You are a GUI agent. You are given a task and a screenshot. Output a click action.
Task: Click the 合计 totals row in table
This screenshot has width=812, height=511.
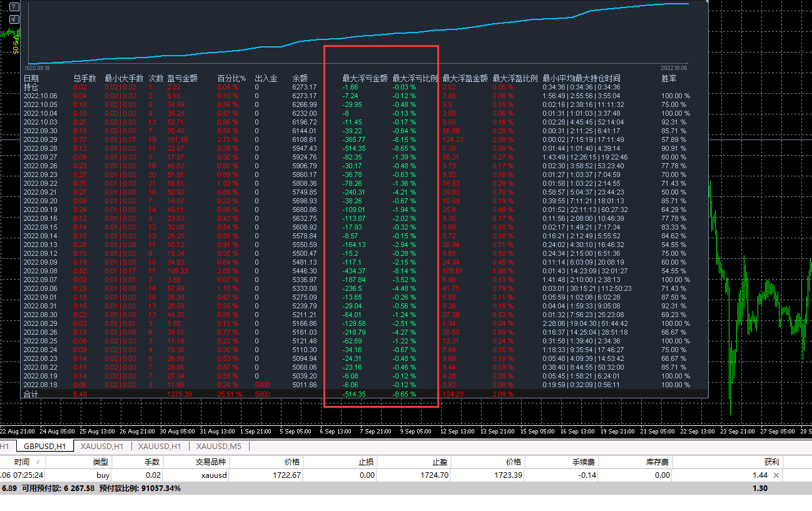[x=31, y=394]
